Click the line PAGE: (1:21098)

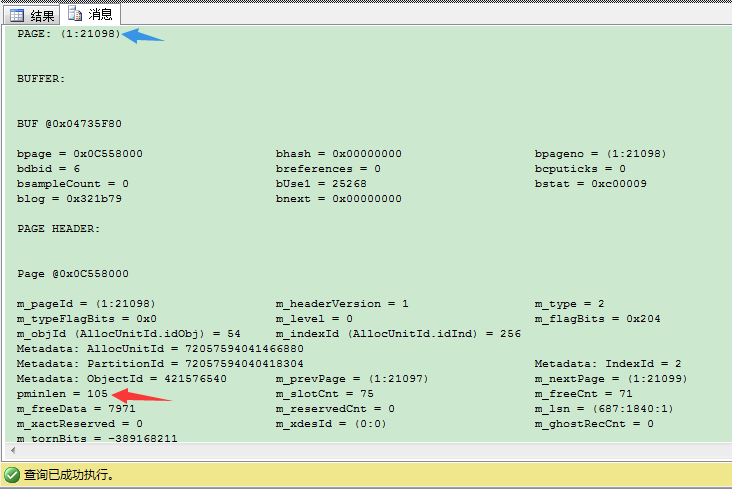[69, 34]
